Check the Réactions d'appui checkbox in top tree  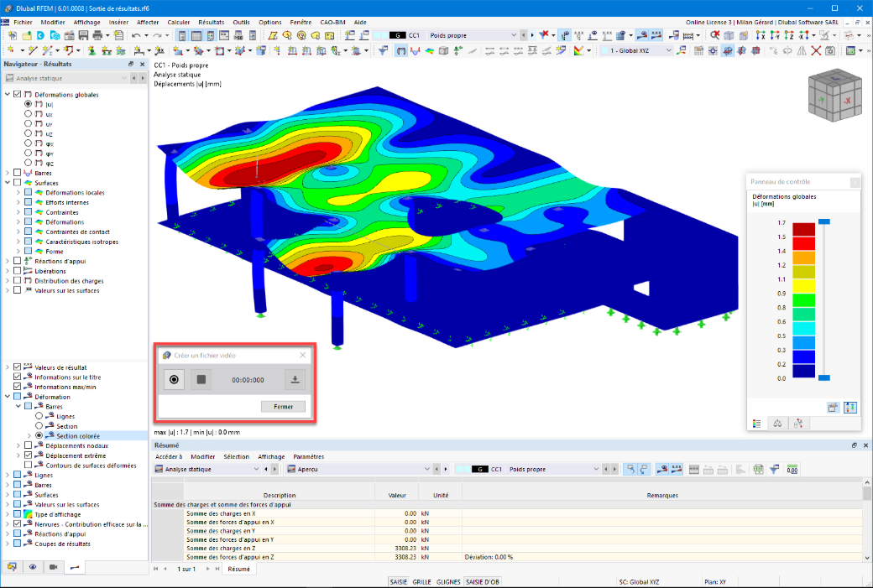[18, 261]
